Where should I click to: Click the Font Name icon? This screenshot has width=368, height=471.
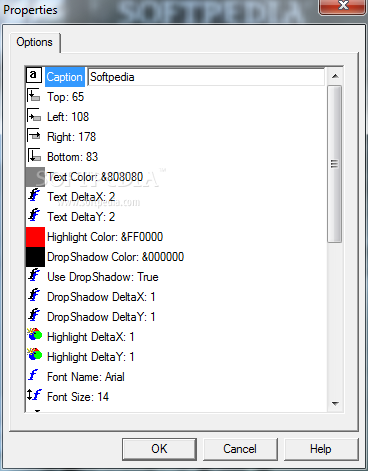tap(33, 375)
